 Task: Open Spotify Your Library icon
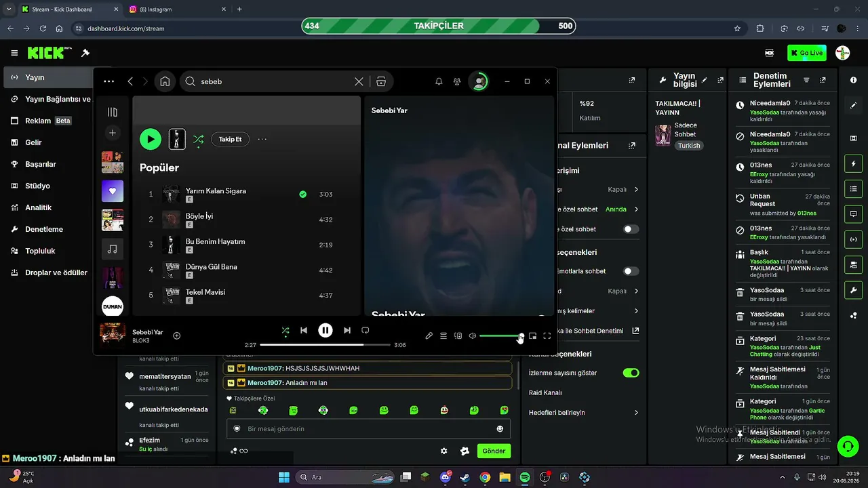click(x=113, y=112)
